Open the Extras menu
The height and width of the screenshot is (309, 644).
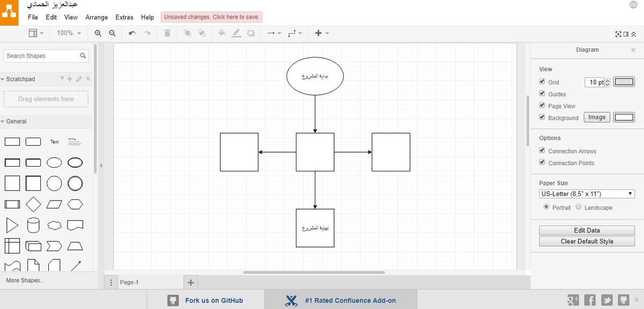click(x=124, y=17)
